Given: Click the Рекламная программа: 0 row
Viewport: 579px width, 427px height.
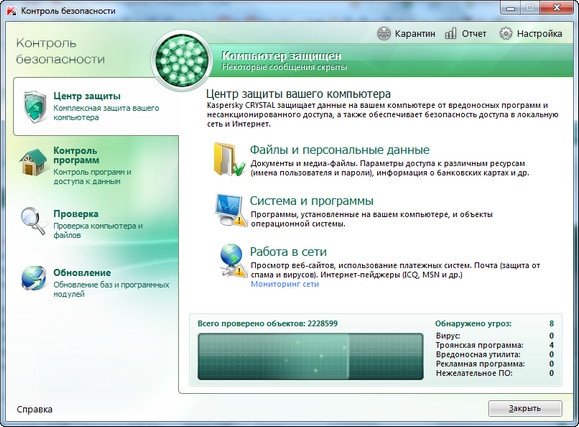Looking at the screenshot, I should pos(494,364).
